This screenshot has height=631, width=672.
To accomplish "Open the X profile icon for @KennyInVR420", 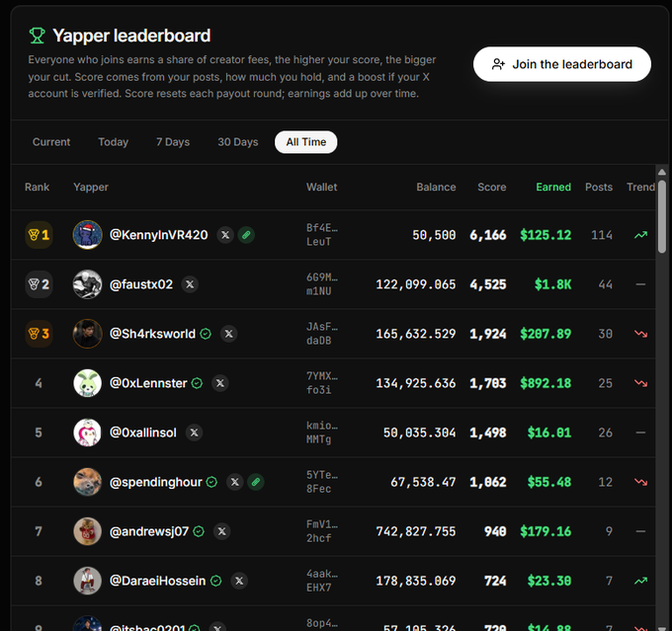I will pyautogui.click(x=225, y=235).
